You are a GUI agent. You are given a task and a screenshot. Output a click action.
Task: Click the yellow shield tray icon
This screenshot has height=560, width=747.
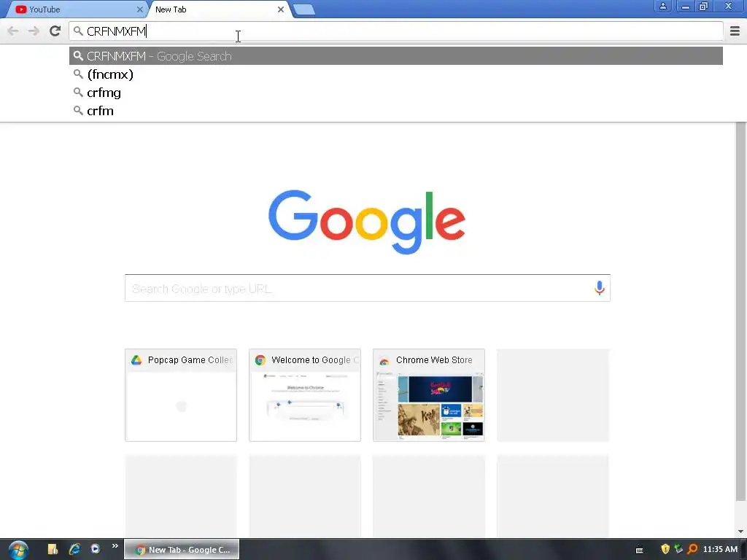coord(665,550)
